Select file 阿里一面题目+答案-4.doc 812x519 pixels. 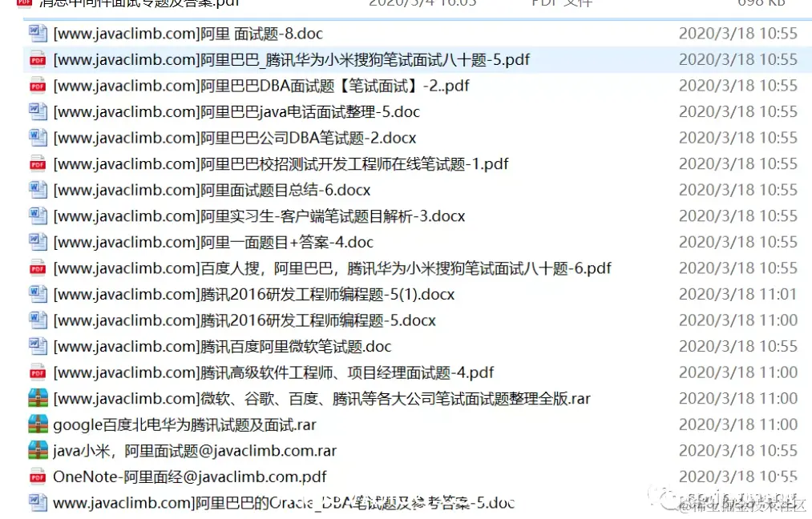coord(213,242)
